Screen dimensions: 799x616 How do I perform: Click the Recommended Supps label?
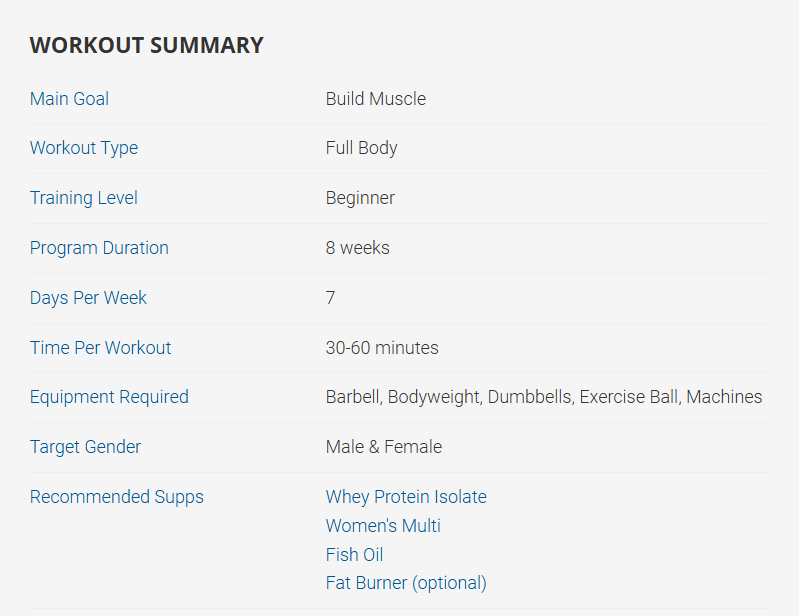[x=116, y=497]
